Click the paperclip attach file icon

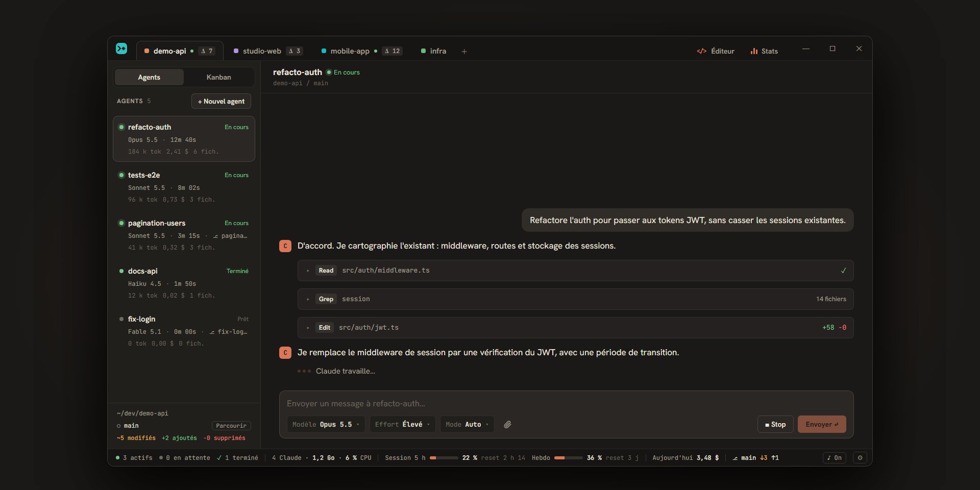[x=507, y=424]
